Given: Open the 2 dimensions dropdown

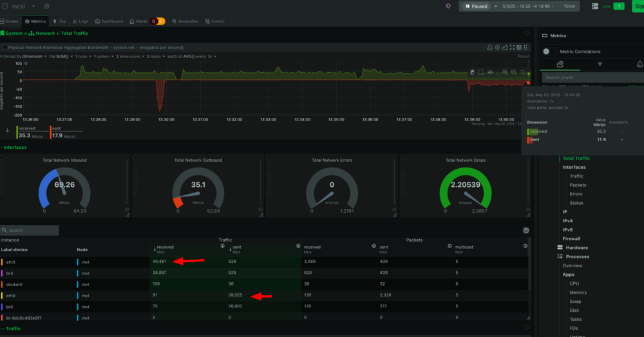Looking at the screenshot, I should [130, 56].
